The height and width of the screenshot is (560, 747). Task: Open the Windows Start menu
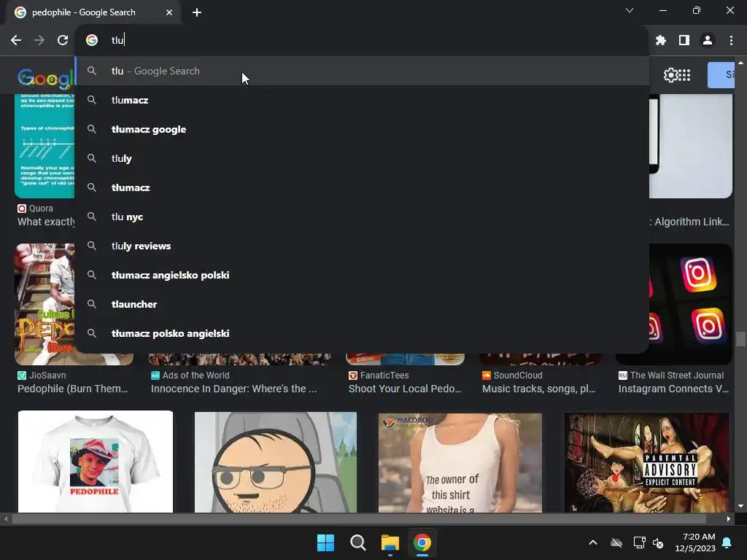coord(326,542)
